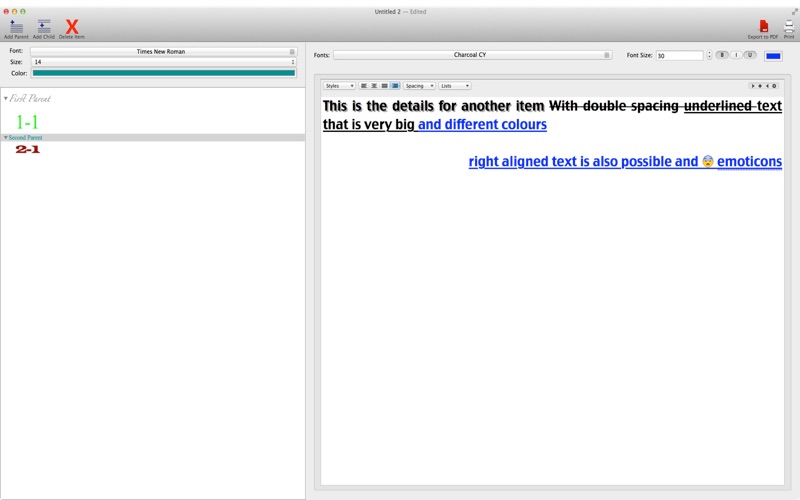Click the decimal tab stop marker in ruler
The height and width of the screenshot is (500, 800).
[774, 86]
